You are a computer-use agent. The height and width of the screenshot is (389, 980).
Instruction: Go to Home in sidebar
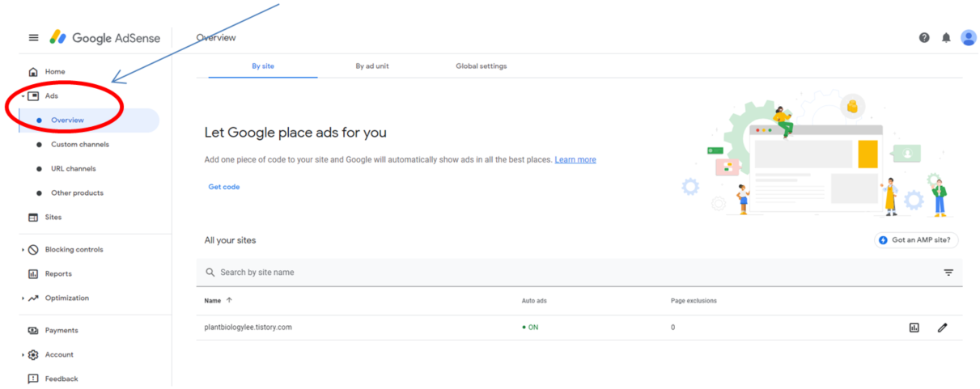click(x=55, y=72)
